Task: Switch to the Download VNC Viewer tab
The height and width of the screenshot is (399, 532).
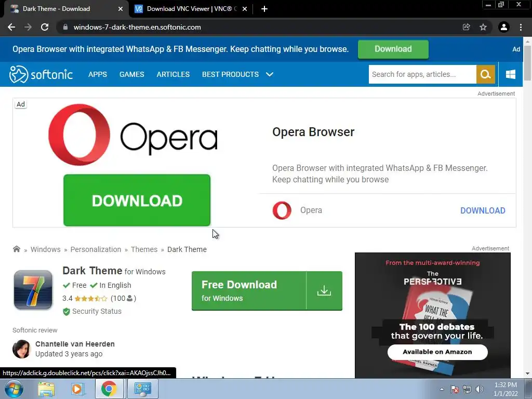Action: 191,9
